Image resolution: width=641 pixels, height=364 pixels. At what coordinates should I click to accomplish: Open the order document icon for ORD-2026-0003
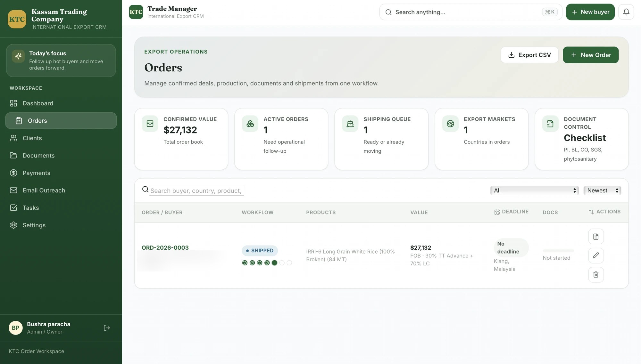pyautogui.click(x=596, y=237)
